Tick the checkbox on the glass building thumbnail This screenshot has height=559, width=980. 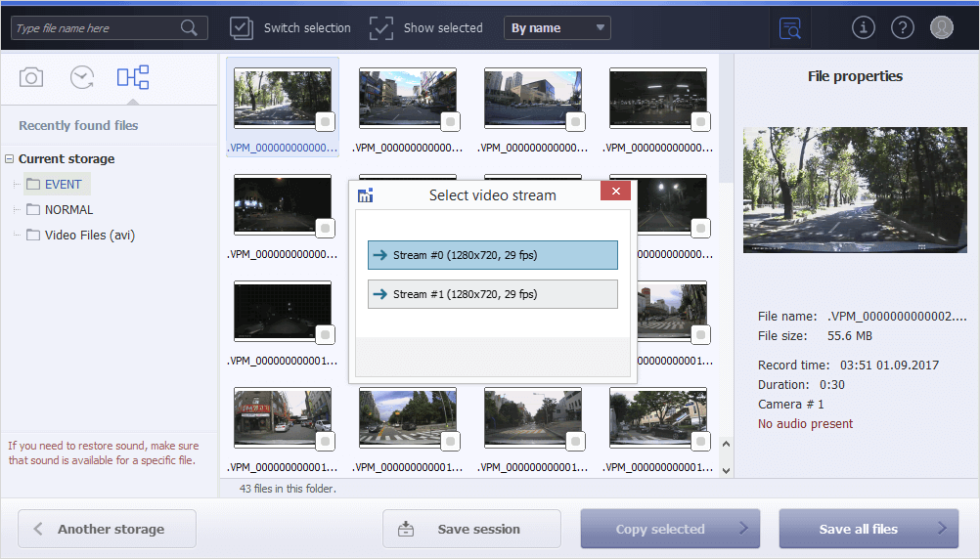(x=576, y=121)
